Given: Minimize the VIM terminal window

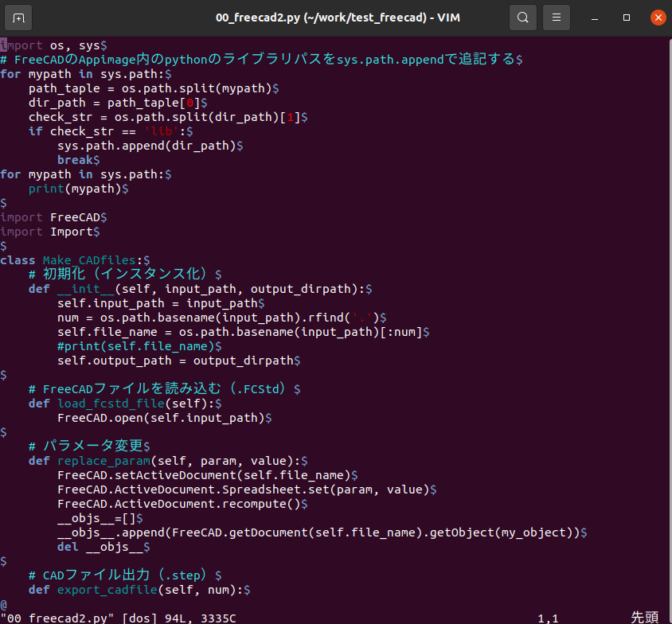Looking at the screenshot, I should point(595,18).
